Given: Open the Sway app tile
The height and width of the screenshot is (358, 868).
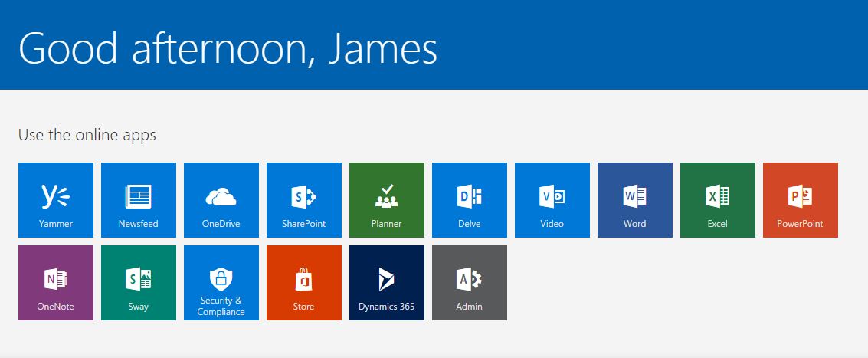Looking at the screenshot, I should [139, 283].
